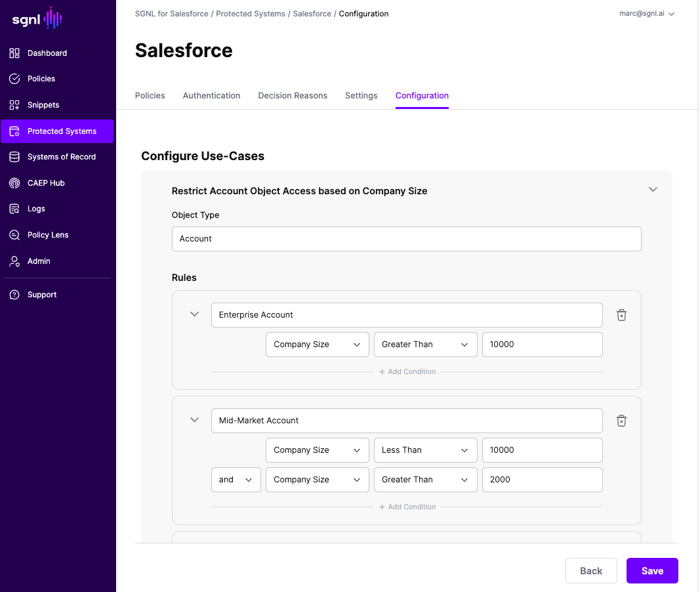Viewport: 700px width, 592px height.
Task: Collapse the Enterprise Account rule
Action: click(x=194, y=314)
